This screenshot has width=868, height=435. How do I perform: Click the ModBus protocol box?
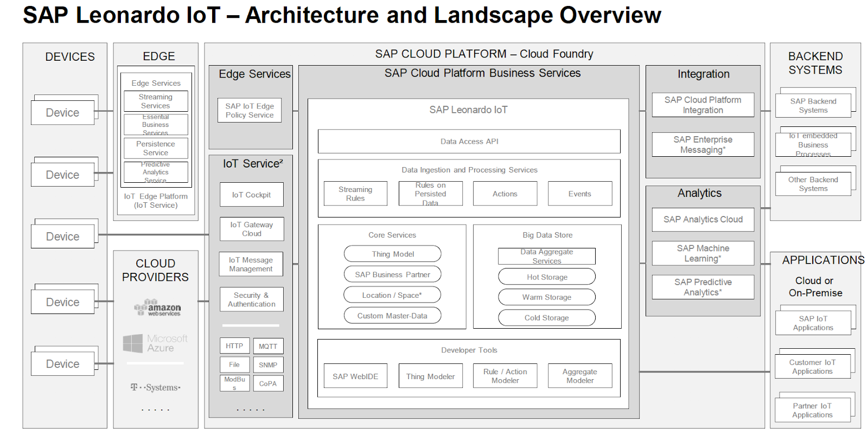pyautogui.click(x=234, y=383)
